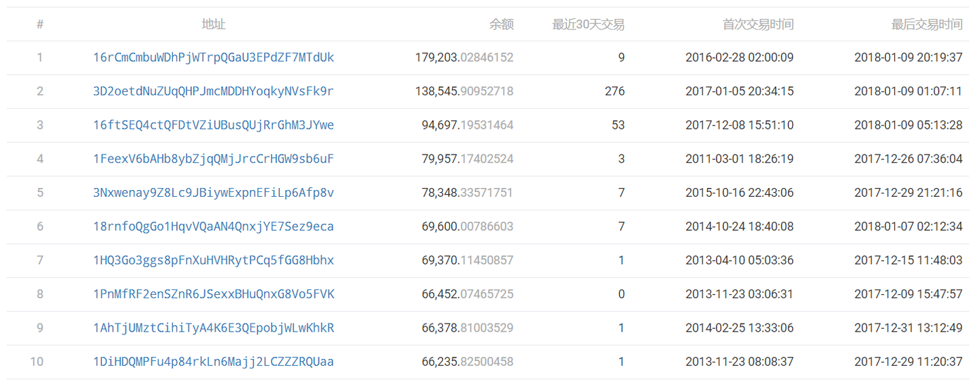980x380 pixels.
Task: Click the 最后交易时间 column header
Action: coord(927,25)
